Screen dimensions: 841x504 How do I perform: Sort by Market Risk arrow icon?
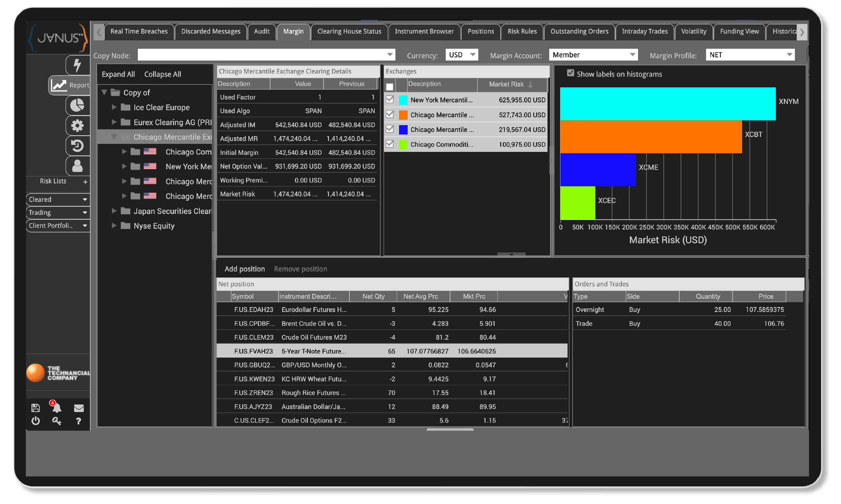coord(530,84)
